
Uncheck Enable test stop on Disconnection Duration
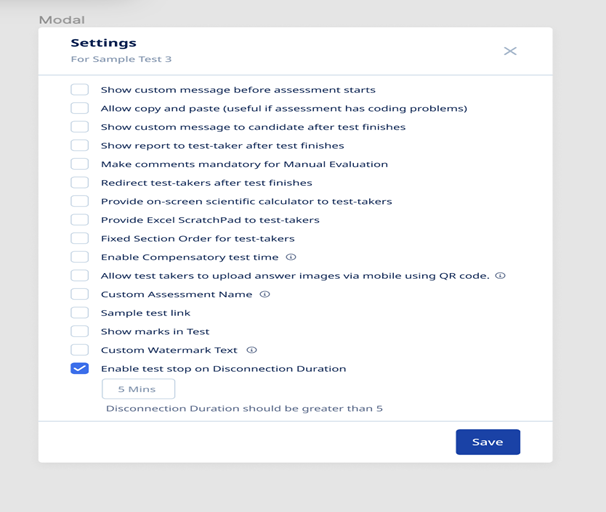click(80, 369)
